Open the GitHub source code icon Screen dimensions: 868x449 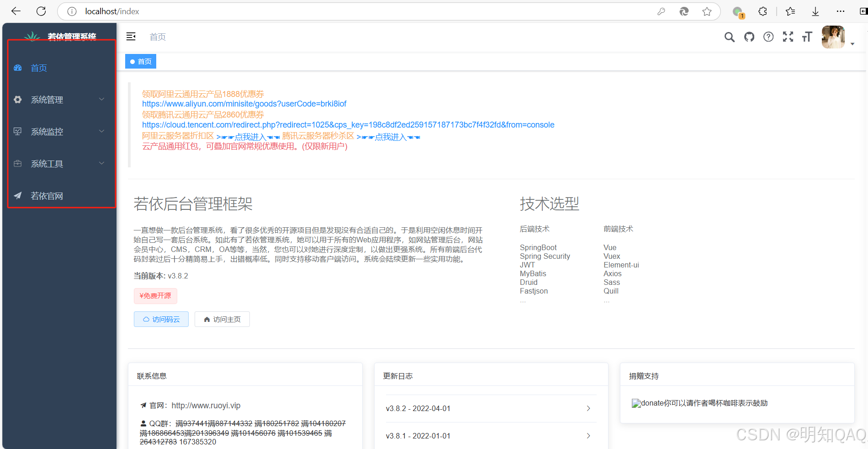(749, 37)
